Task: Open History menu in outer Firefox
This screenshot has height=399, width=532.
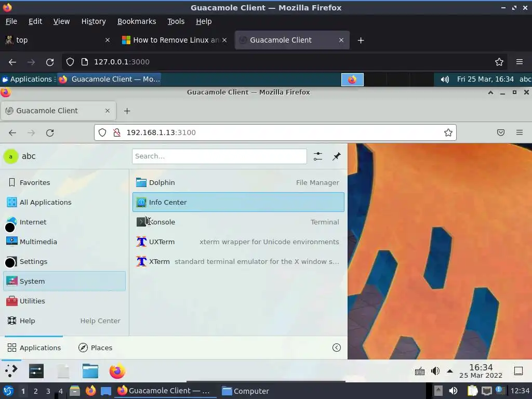Action: click(x=94, y=21)
